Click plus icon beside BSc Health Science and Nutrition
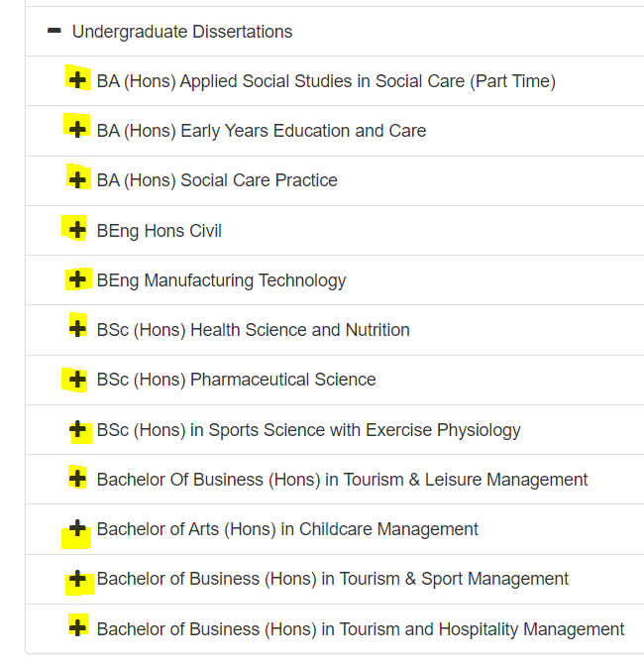Screen dimensions: 644x665 click(x=77, y=329)
